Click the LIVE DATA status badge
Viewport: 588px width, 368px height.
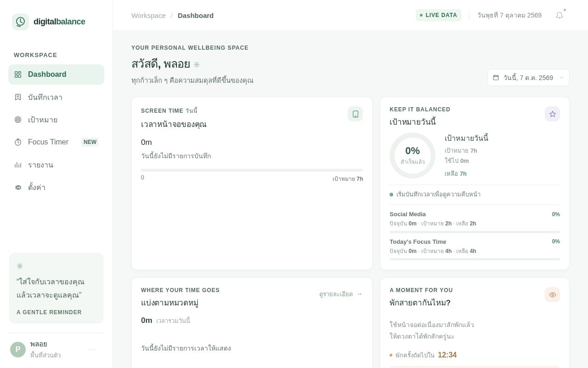pos(438,15)
